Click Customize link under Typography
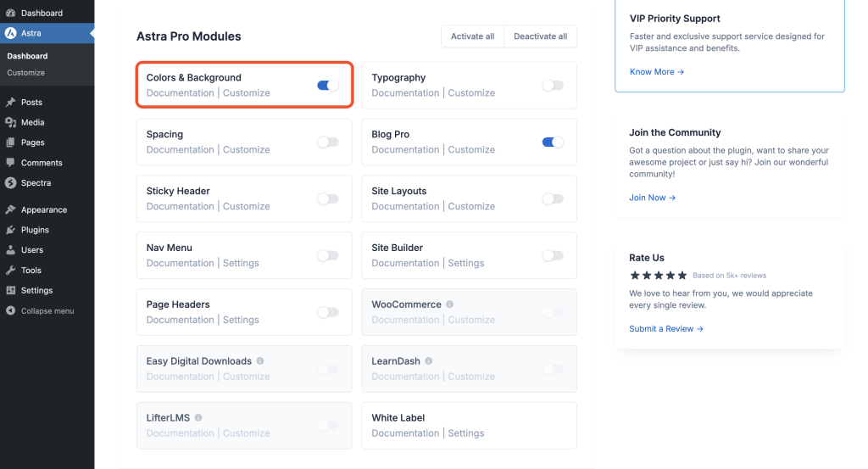This screenshot has height=469, width=868. coord(471,93)
